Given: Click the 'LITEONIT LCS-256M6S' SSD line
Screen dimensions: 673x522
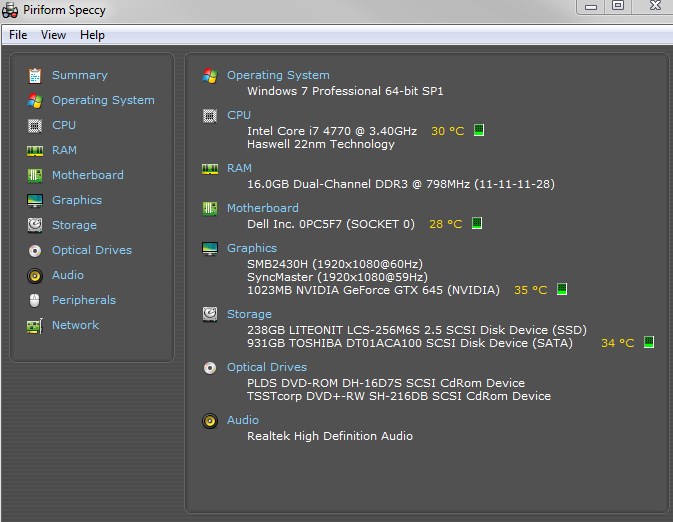Looking at the screenshot, I should click(417, 330).
